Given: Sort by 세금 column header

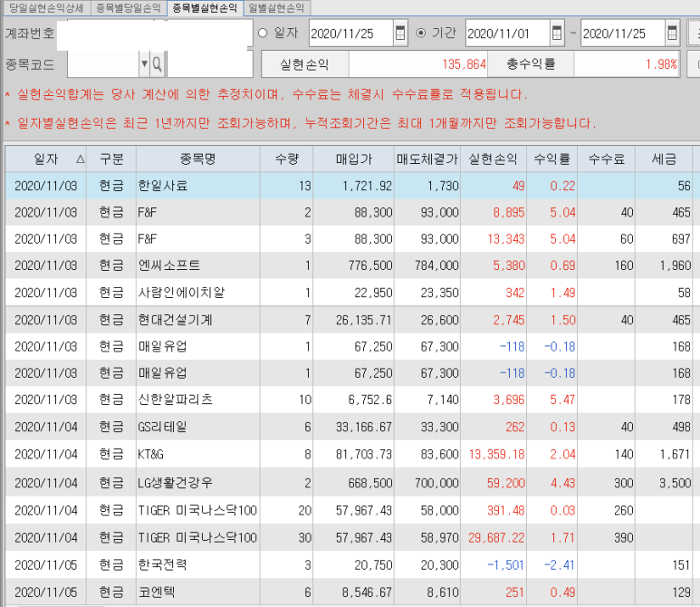Looking at the screenshot, I should point(664,159).
